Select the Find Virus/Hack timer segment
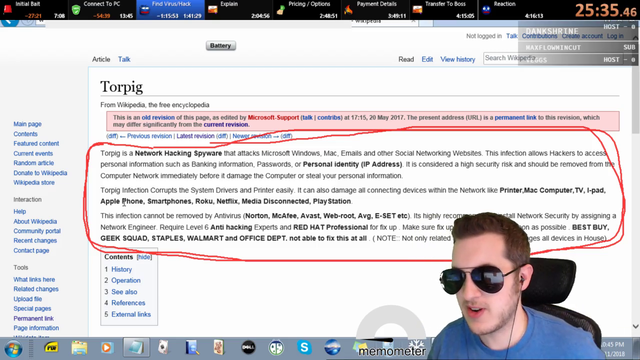The width and height of the screenshot is (640, 360). tap(170, 10)
